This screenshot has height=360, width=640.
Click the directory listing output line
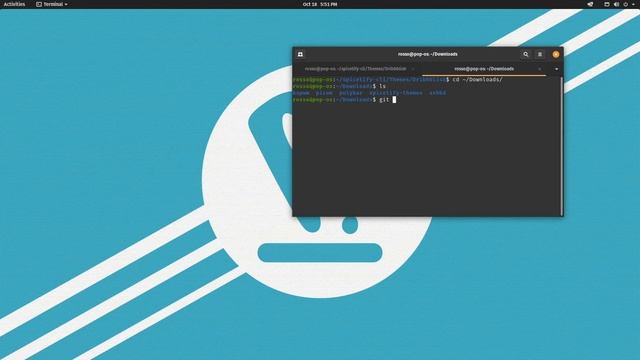click(x=369, y=93)
